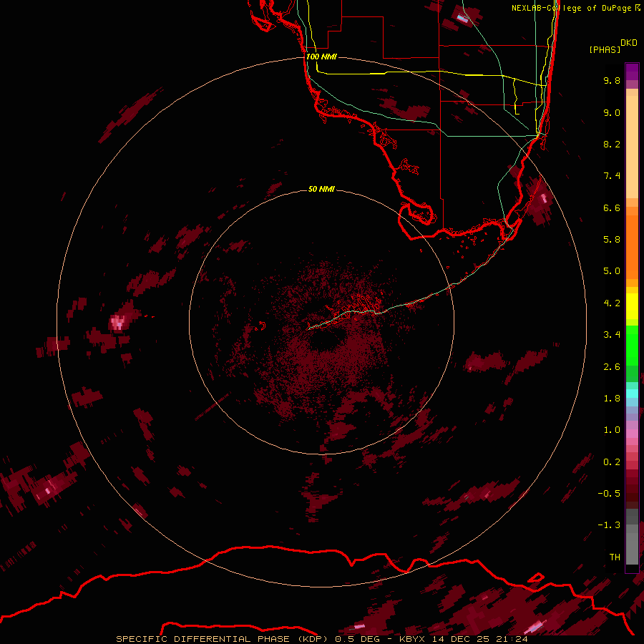
Task: Click the 3.4 value on color scale
Action: (612, 335)
